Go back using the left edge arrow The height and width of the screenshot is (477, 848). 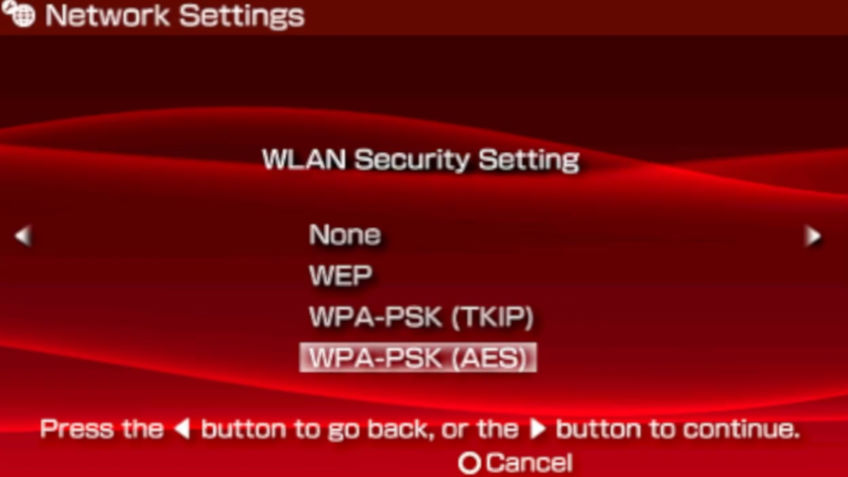(23, 236)
